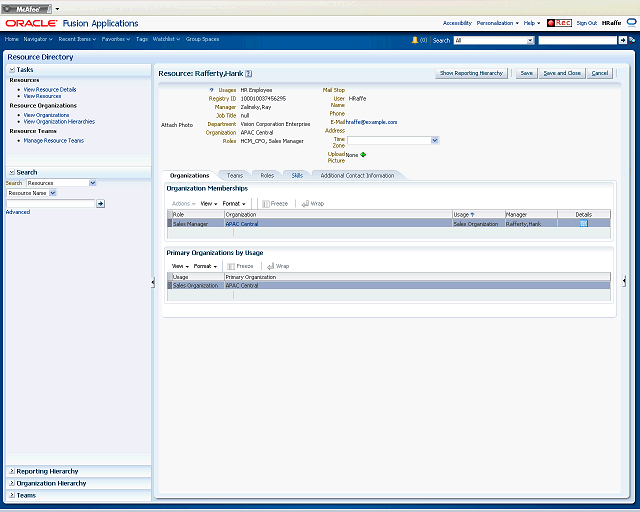Click Wrap icon in Primary Organizations toolbar
The image size is (640, 512).
[x=270, y=266]
